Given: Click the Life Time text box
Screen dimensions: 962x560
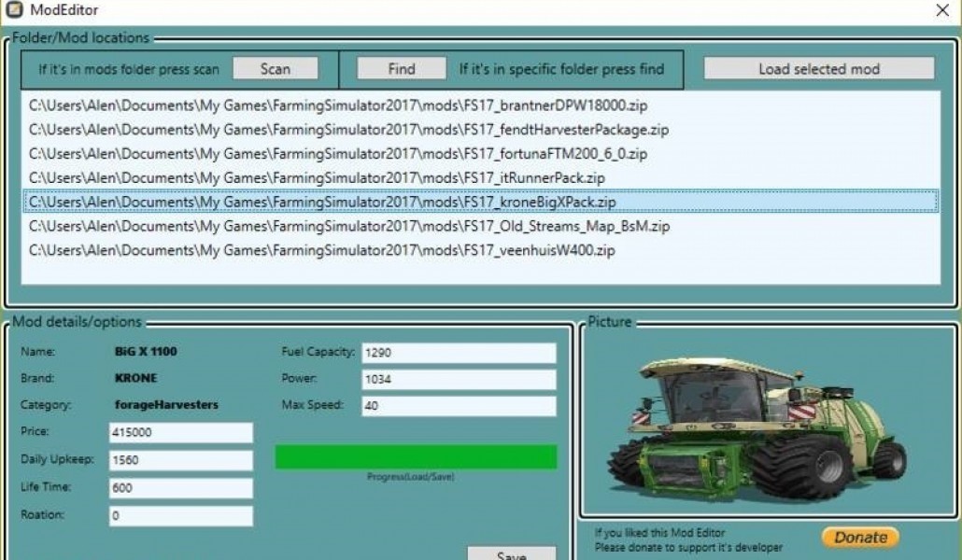Looking at the screenshot, I should tap(180, 488).
